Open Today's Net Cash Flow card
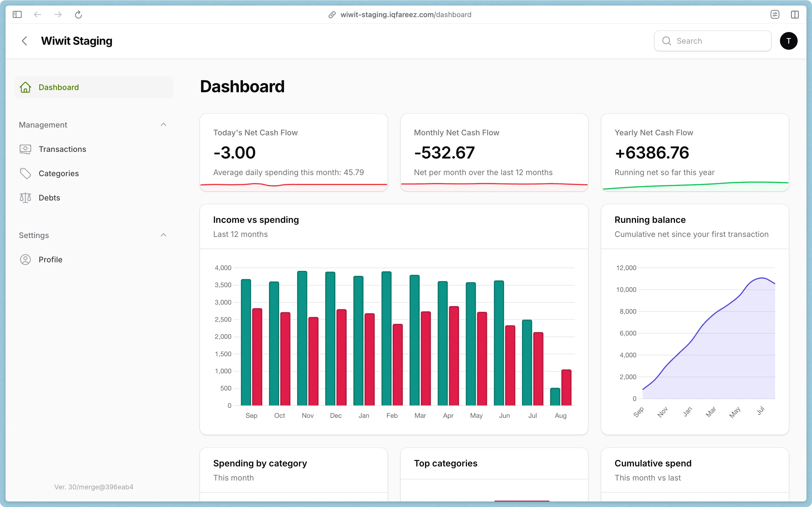 [x=294, y=152]
